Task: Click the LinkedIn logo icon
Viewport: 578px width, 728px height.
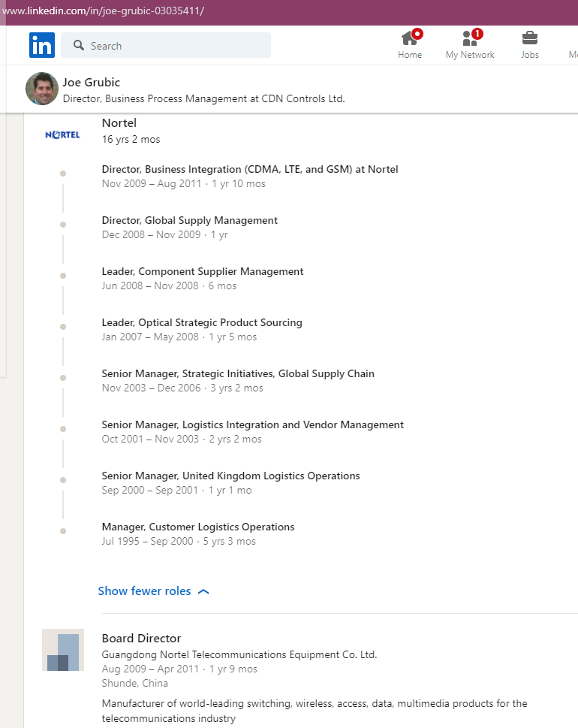Action: point(42,45)
